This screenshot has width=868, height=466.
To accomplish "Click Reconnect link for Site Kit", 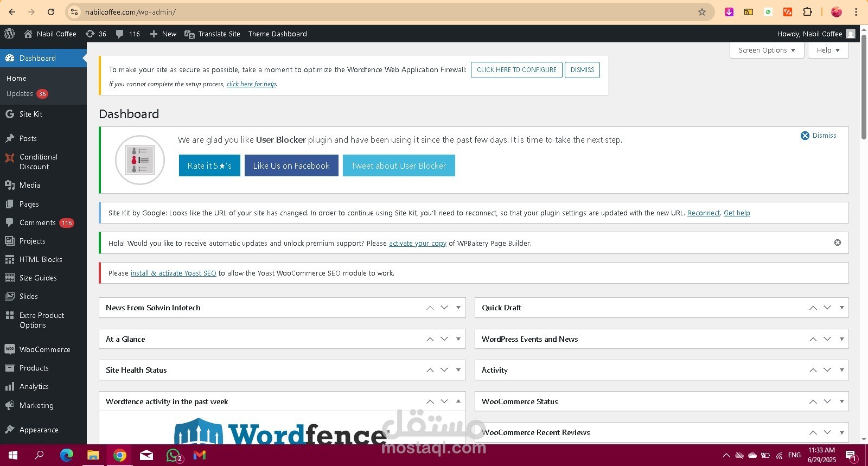I will click(x=704, y=213).
